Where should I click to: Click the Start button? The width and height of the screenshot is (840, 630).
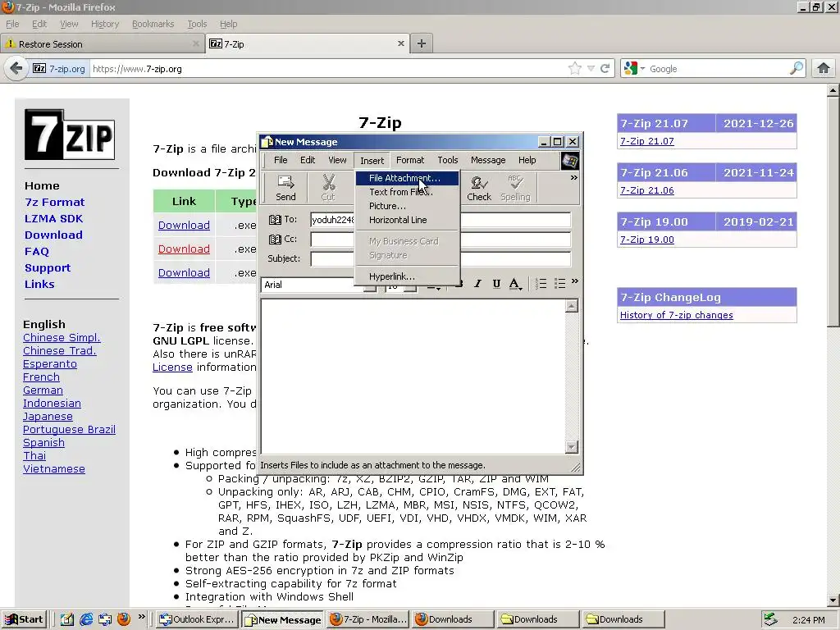[x=24, y=619]
